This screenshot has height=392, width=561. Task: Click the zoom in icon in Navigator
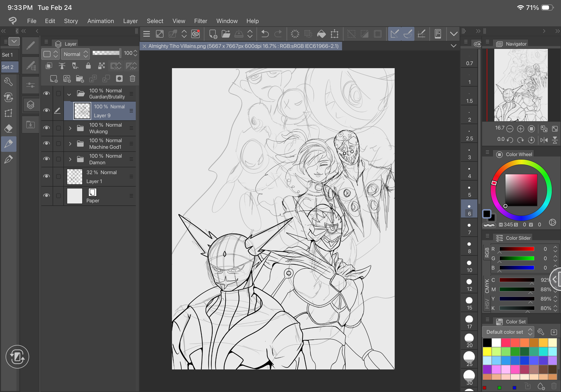[520, 129]
